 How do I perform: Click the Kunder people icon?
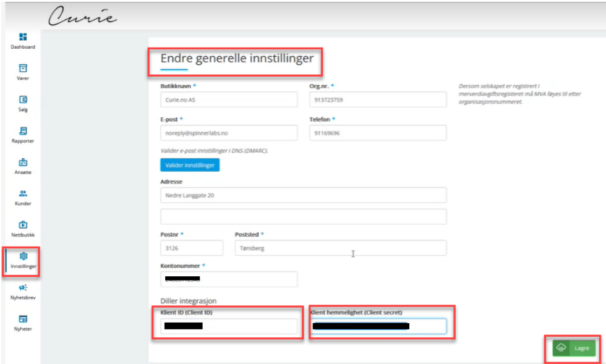(23, 193)
